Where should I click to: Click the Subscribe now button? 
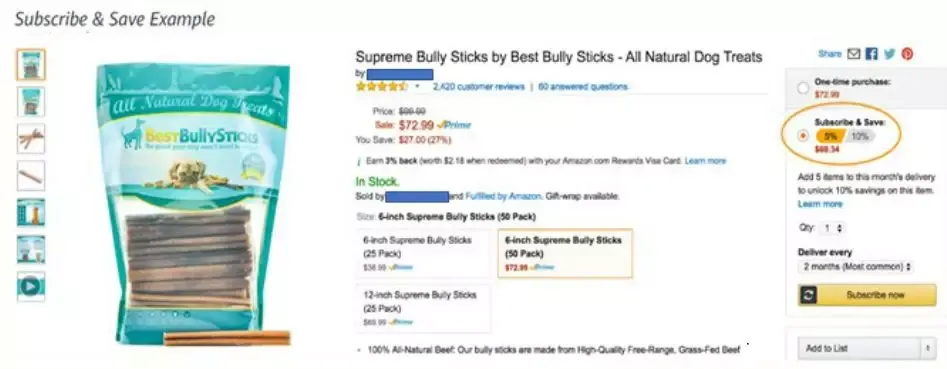pos(867,295)
